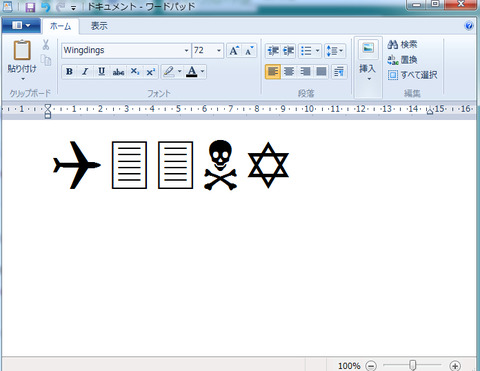
Task: Click the bullet list icon
Action: (306, 51)
